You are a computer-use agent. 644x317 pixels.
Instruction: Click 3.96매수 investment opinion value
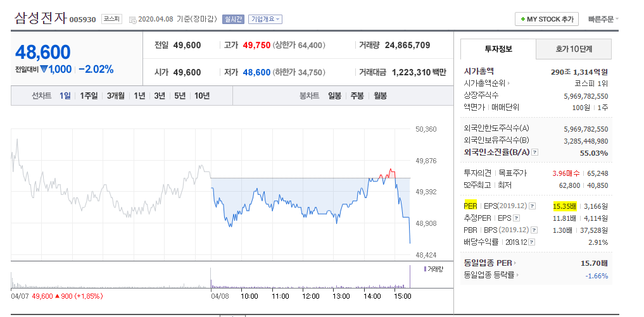click(566, 173)
